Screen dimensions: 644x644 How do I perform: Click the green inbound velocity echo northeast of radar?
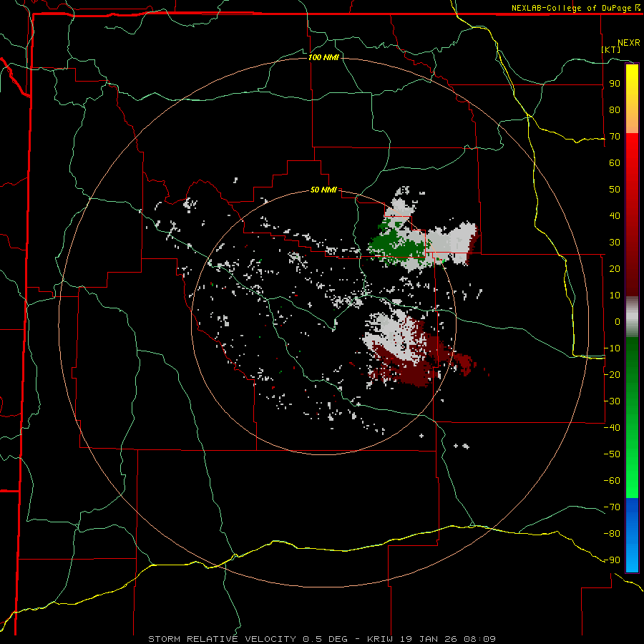pos(398,245)
